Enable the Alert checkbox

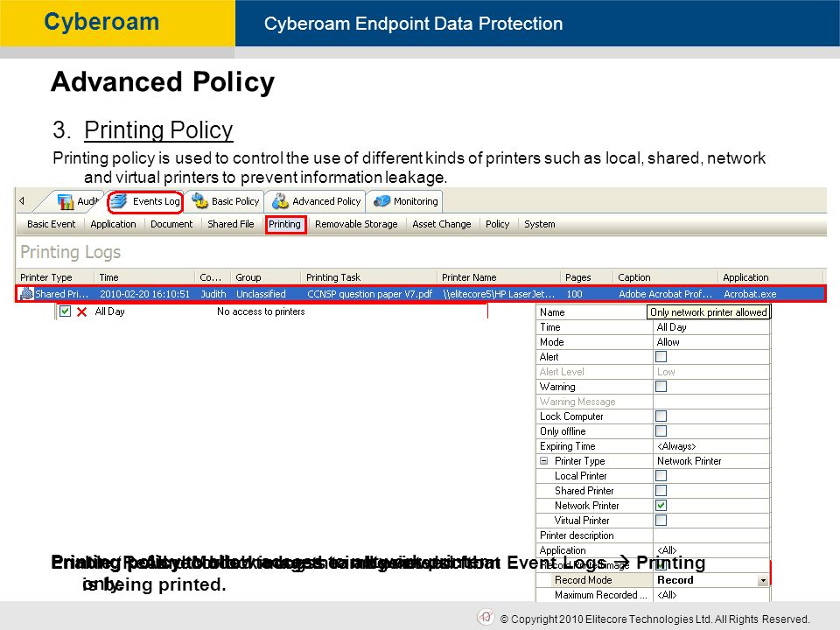coord(661,357)
